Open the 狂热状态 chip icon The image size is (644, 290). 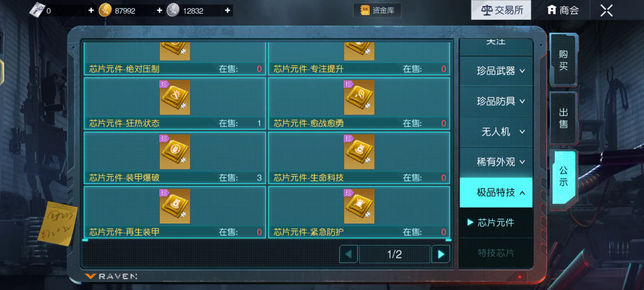[175, 97]
